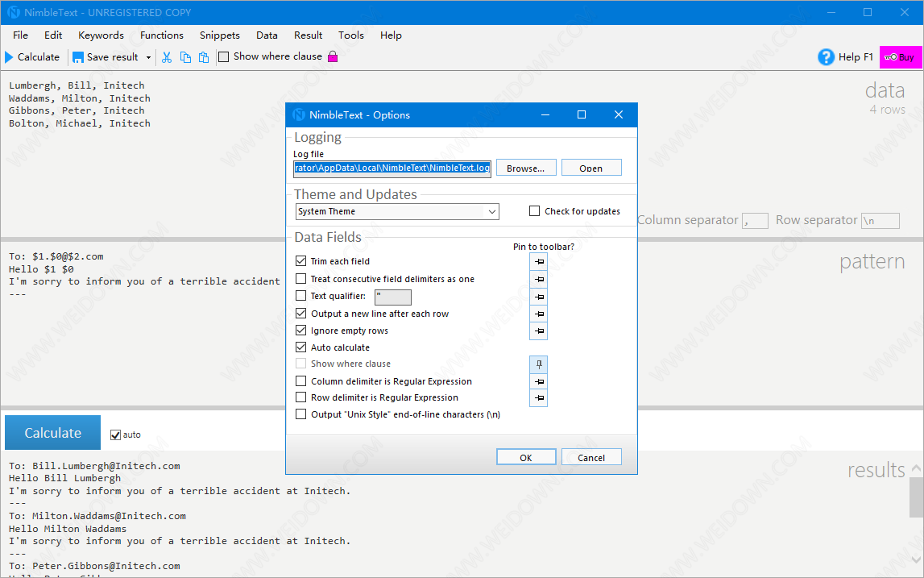Click the Save result disk icon
Screen dimensions: 924x578
[78, 57]
